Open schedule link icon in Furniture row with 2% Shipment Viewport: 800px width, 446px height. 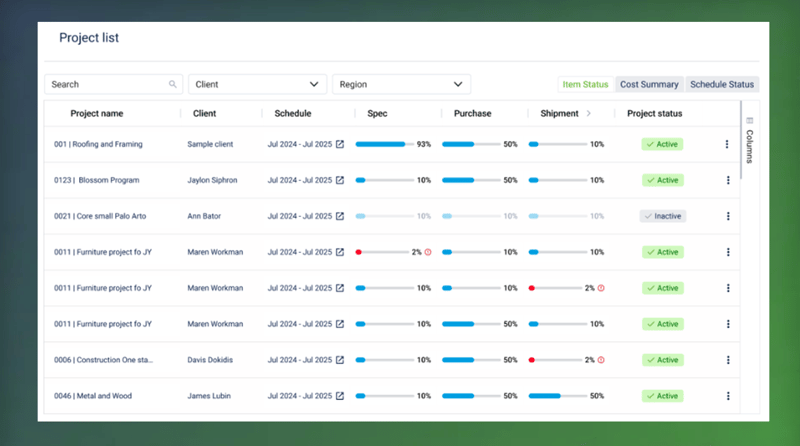(340, 288)
